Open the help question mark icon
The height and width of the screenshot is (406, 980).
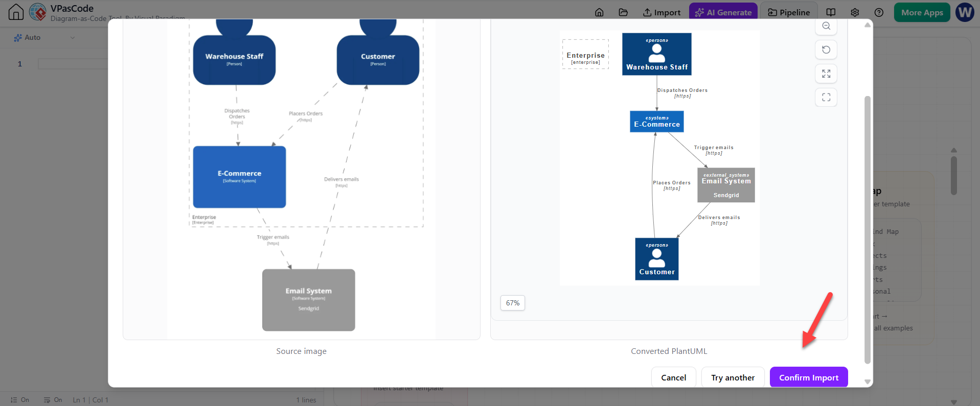point(879,12)
